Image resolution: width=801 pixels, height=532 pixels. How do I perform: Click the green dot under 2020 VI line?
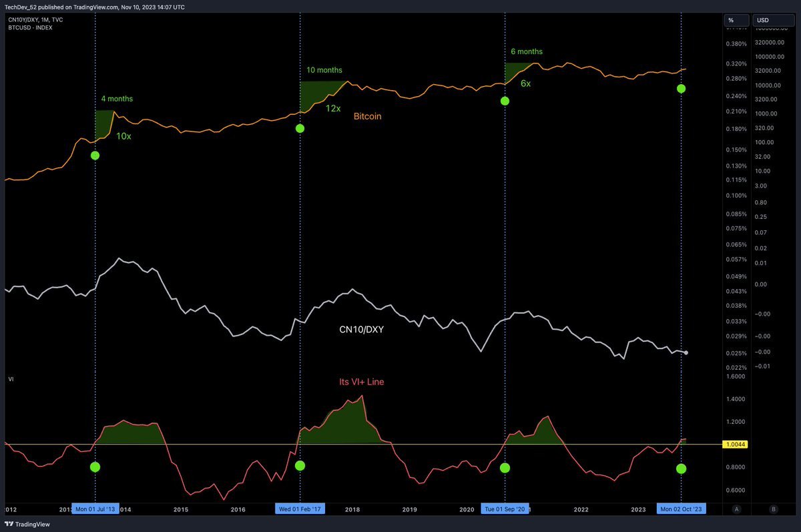coord(504,468)
